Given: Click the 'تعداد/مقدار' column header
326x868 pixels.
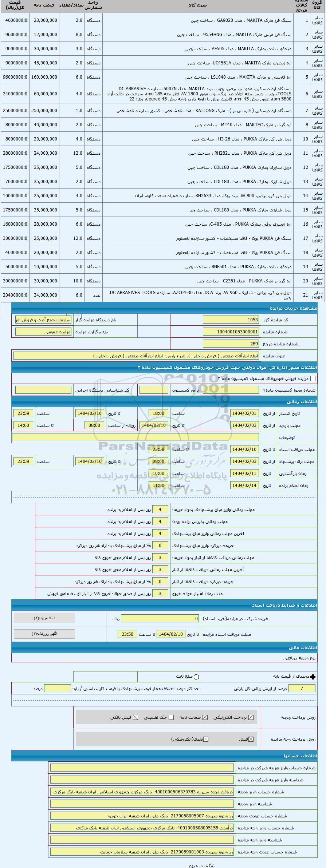Looking at the screenshot, I should coord(71,5).
